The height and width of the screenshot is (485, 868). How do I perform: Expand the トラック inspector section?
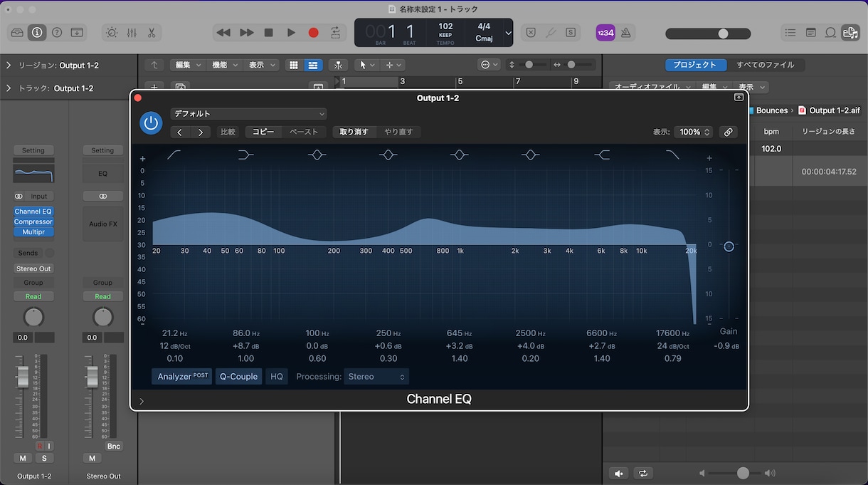tap(9, 88)
